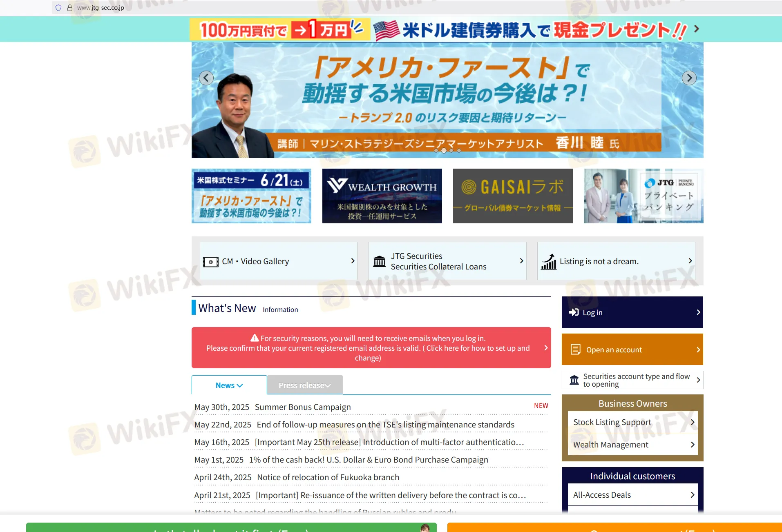This screenshot has height=532, width=782.
Task: Click the 6/21 US stock seminar thumbnail
Action: 251,196
